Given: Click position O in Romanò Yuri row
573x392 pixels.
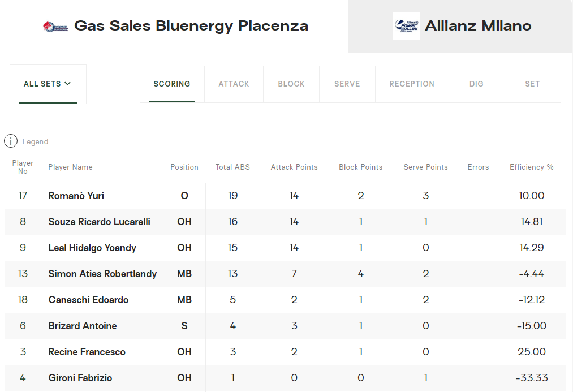Looking at the screenshot, I should click(x=184, y=196).
